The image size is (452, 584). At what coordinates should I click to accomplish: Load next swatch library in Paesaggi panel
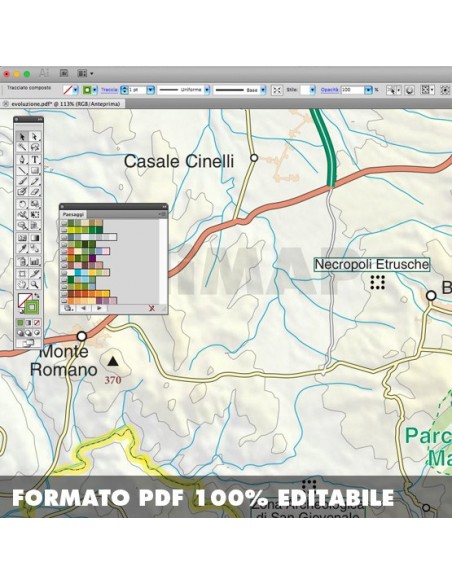pyautogui.click(x=99, y=308)
